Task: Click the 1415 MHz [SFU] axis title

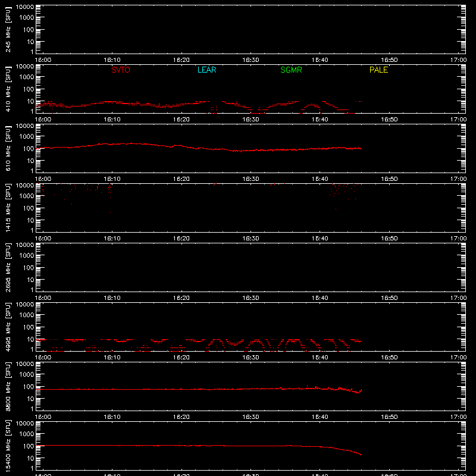Action: (x=8, y=208)
